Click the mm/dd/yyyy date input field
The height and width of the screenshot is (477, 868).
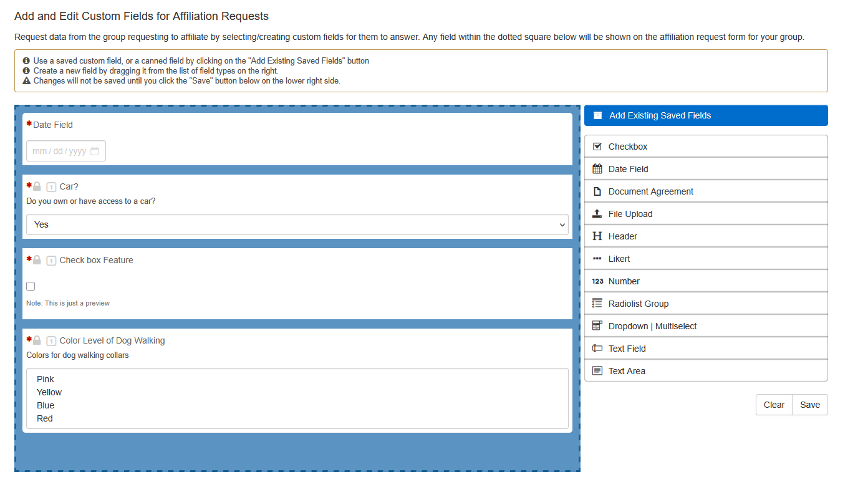(66, 151)
